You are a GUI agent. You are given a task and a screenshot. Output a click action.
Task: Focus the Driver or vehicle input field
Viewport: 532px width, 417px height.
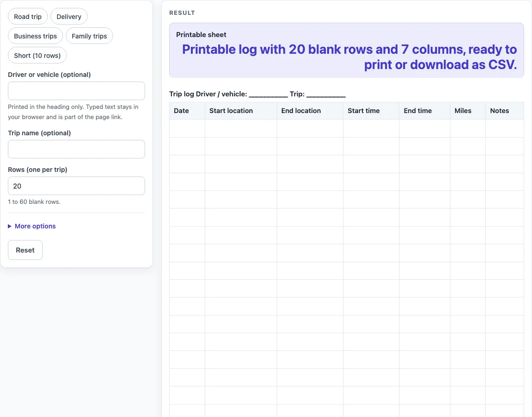click(x=76, y=91)
